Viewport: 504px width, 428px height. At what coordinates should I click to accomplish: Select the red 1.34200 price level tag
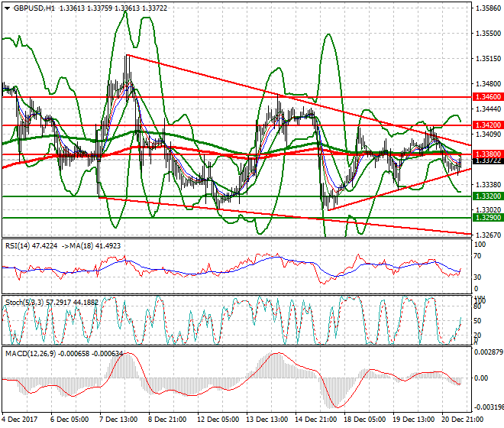click(488, 125)
